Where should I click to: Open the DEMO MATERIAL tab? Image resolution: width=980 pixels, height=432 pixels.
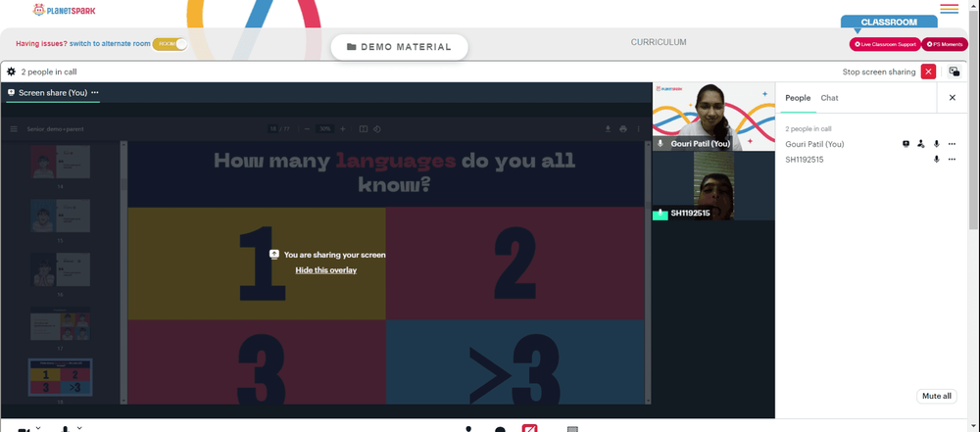[x=399, y=47]
